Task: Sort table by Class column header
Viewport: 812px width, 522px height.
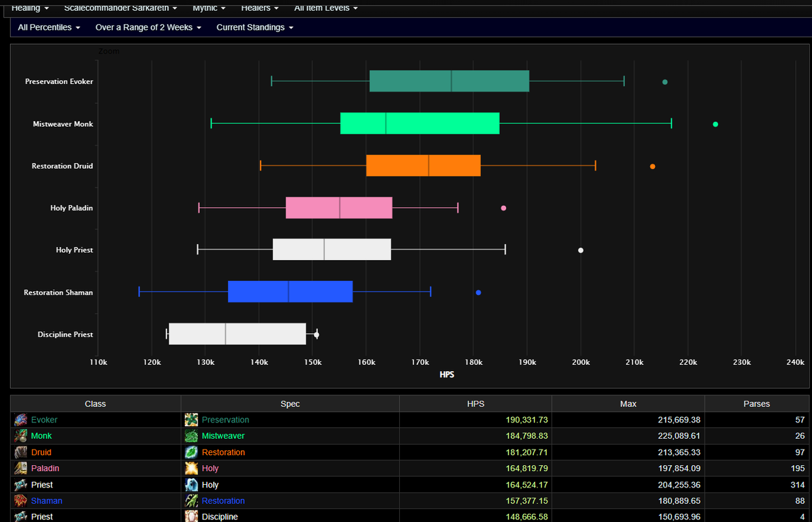Action: click(x=95, y=404)
